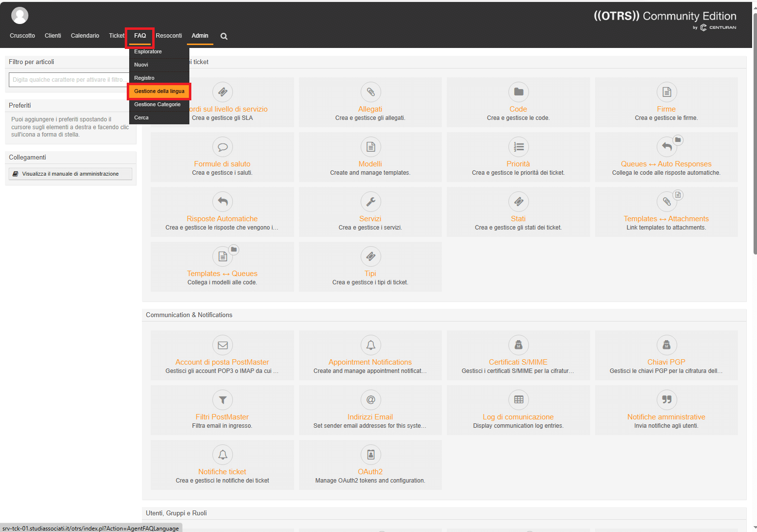The height and width of the screenshot is (532, 757).
Task: Click the user avatar icon
Action: [20, 16]
